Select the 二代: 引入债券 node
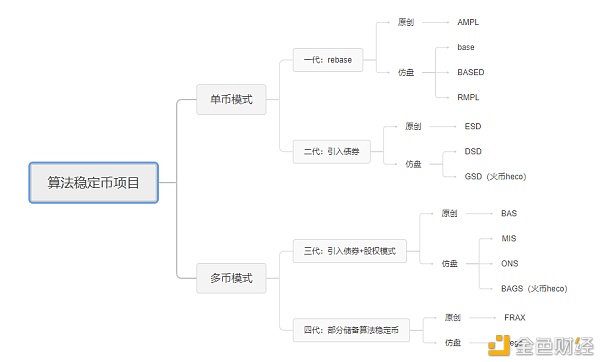 (x=331, y=152)
